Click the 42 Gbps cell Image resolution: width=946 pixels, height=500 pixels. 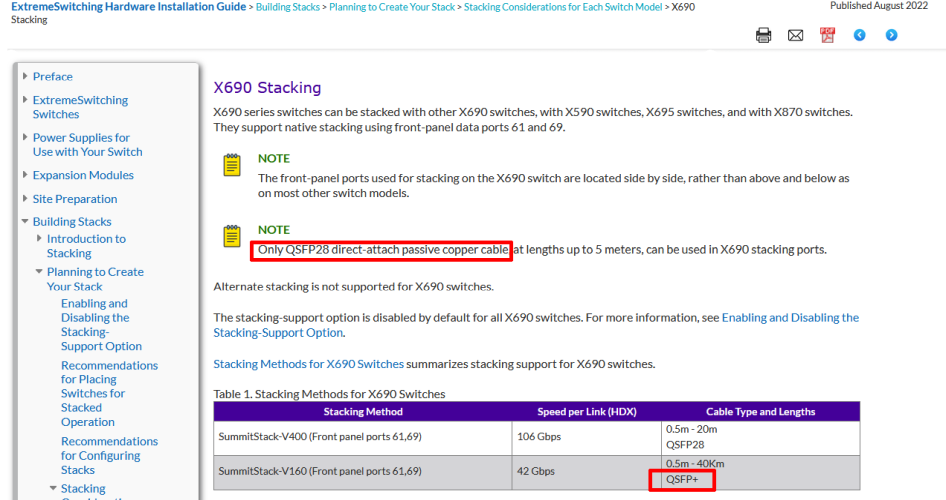point(586,471)
